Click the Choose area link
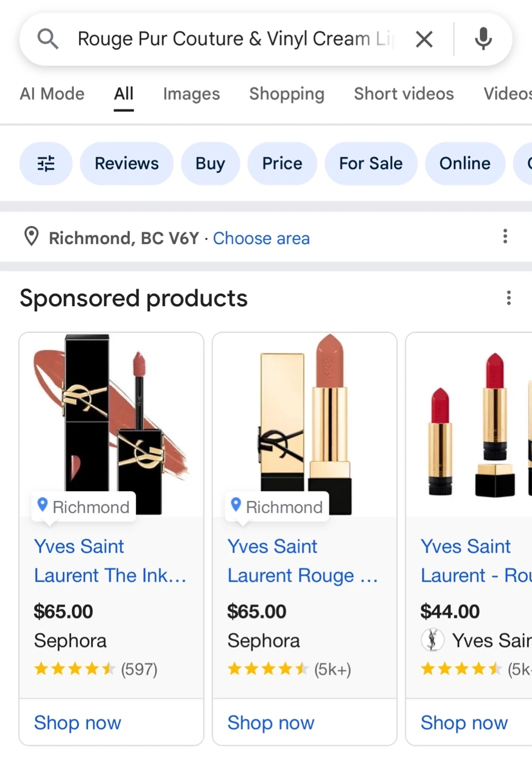Screen dimensions: 532x760 [261, 239]
